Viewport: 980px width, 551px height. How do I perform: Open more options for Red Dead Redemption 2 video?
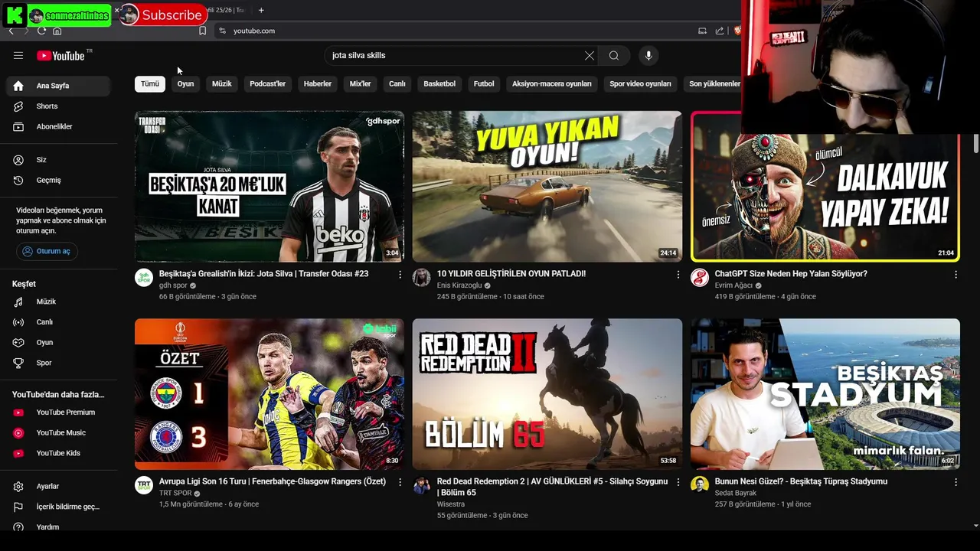tap(678, 482)
